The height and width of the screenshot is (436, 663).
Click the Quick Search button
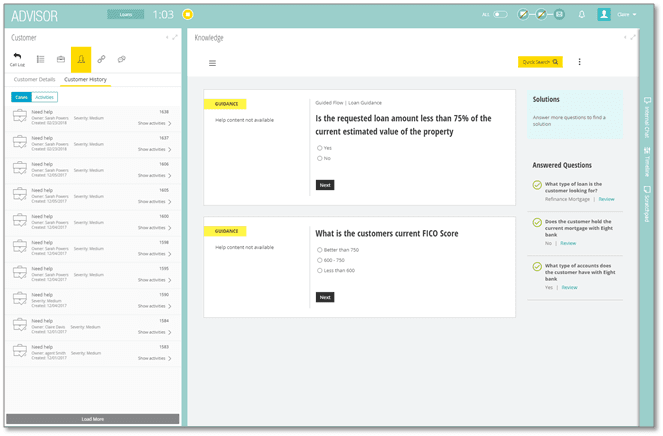point(540,62)
